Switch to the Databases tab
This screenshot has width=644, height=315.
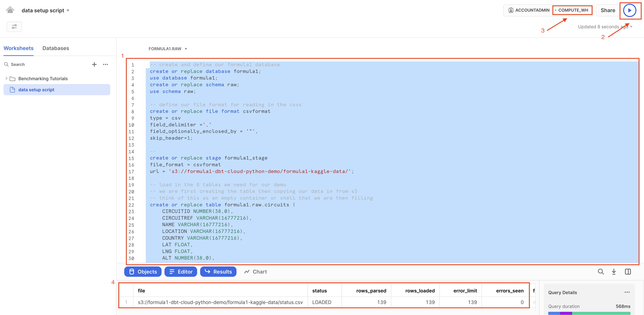(x=56, y=48)
